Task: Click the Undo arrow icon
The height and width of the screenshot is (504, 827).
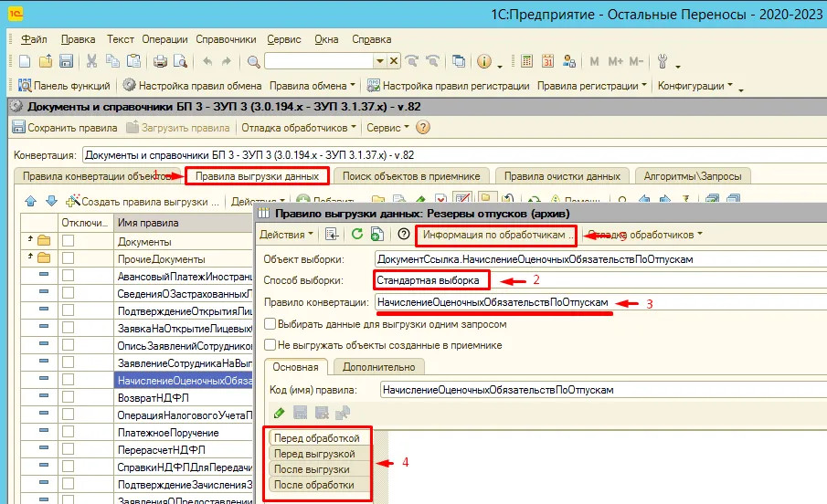Action: pos(207,62)
